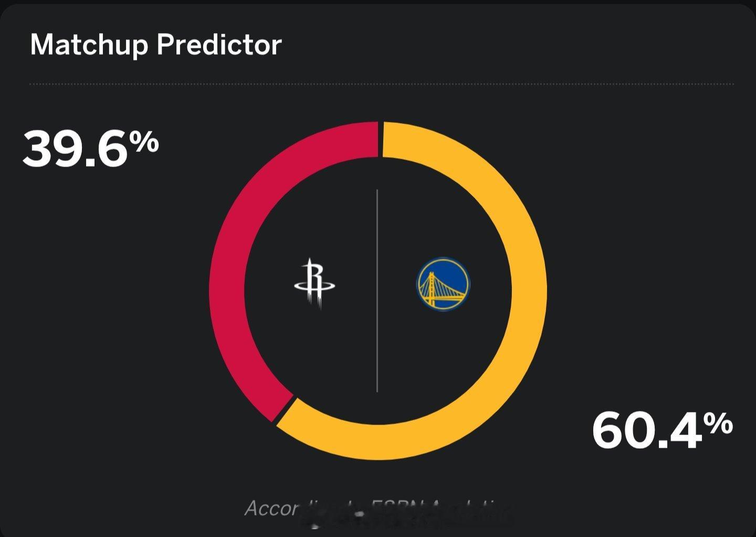Click the bridge graphic inside the Warriors emblem

click(442, 291)
